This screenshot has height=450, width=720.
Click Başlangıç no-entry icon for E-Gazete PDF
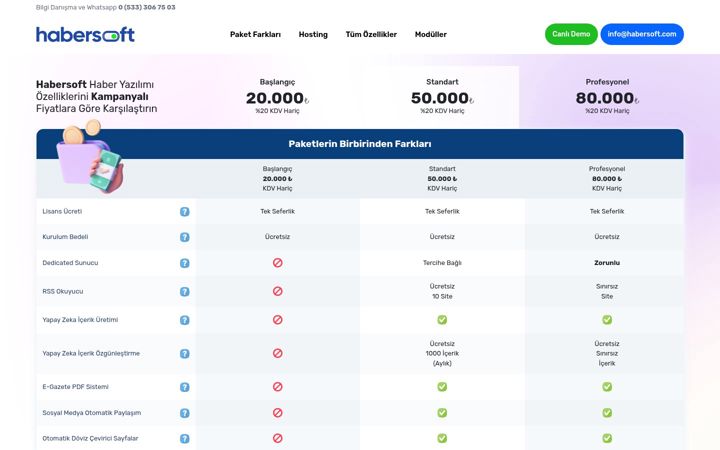coord(277,387)
